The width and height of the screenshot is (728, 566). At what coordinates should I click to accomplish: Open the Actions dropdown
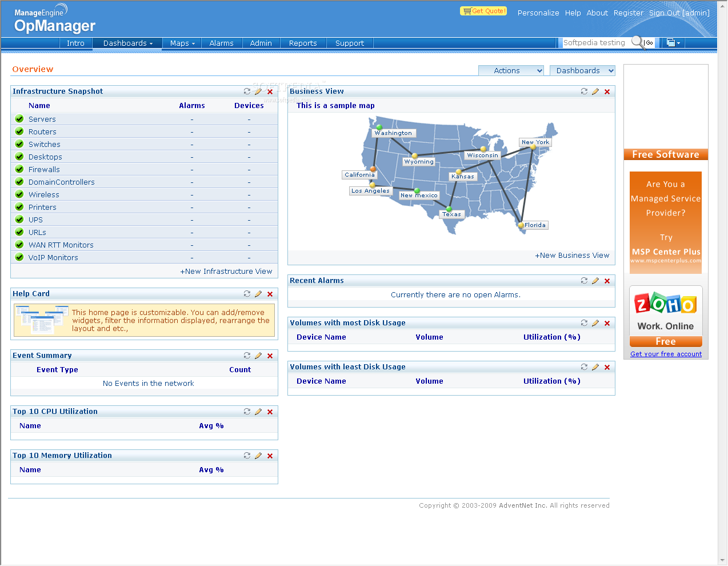click(x=511, y=70)
